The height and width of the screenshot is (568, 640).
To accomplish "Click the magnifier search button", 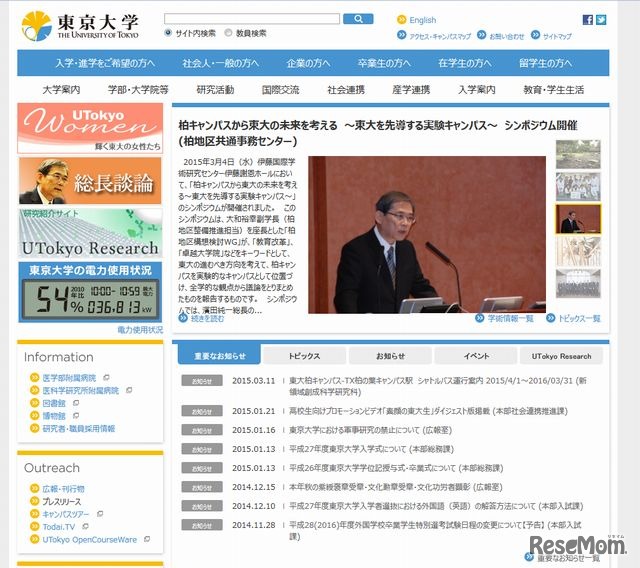I will (358, 19).
